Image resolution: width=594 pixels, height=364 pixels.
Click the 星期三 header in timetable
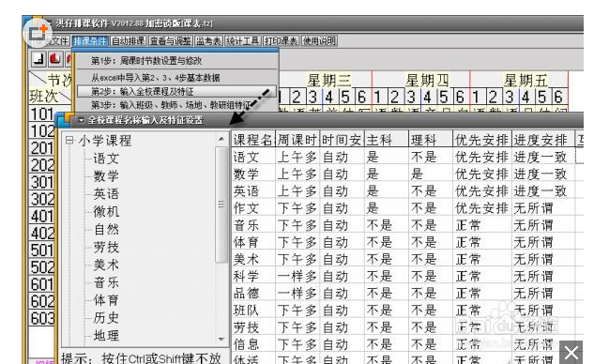click(328, 80)
